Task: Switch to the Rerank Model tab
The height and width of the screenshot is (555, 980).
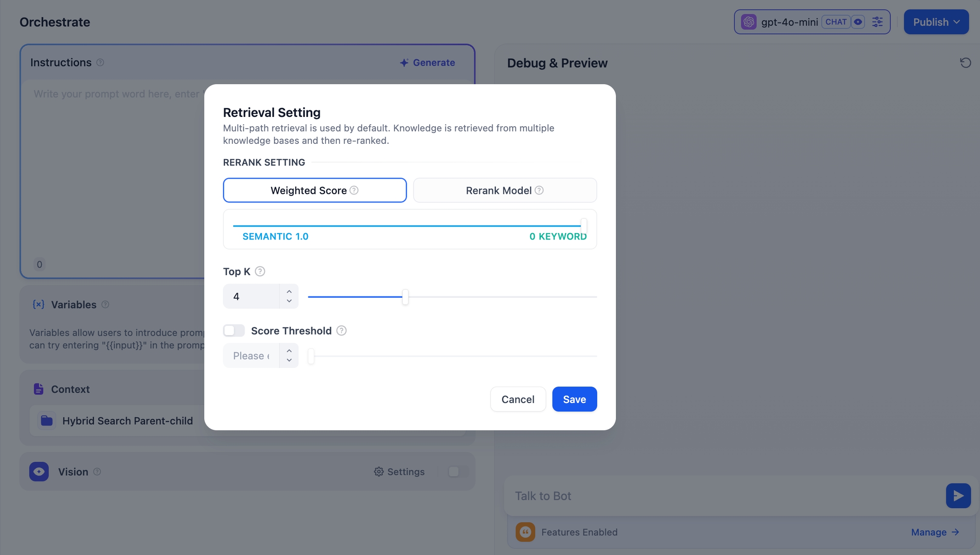Action: click(504, 190)
